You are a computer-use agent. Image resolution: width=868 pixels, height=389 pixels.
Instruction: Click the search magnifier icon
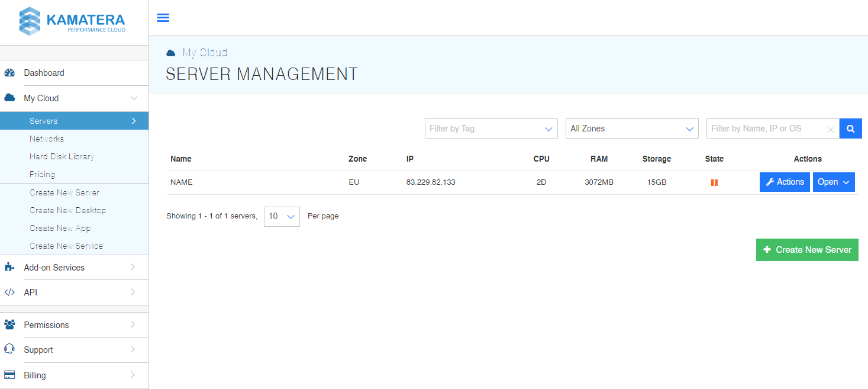[x=850, y=128]
